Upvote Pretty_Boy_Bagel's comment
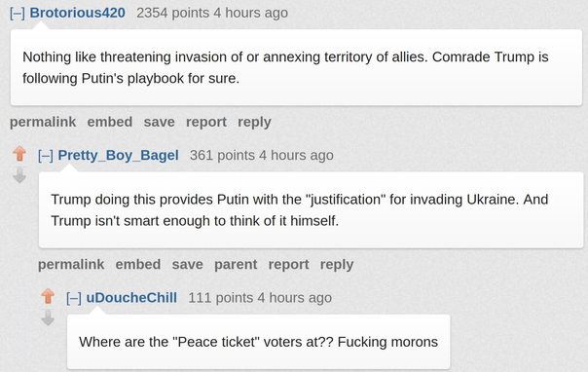 tap(19, 153)
